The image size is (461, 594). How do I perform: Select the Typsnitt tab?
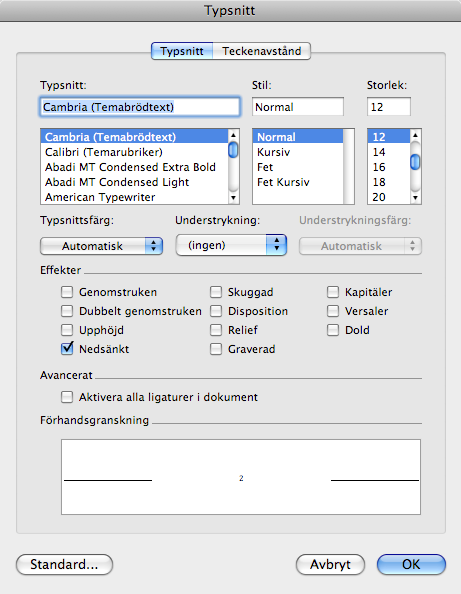182,51
